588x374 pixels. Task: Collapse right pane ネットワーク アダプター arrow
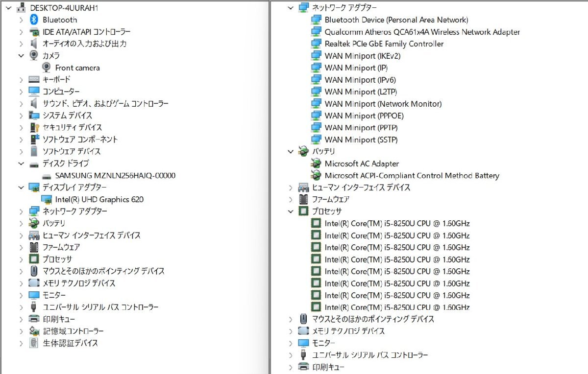click(291, 8)
